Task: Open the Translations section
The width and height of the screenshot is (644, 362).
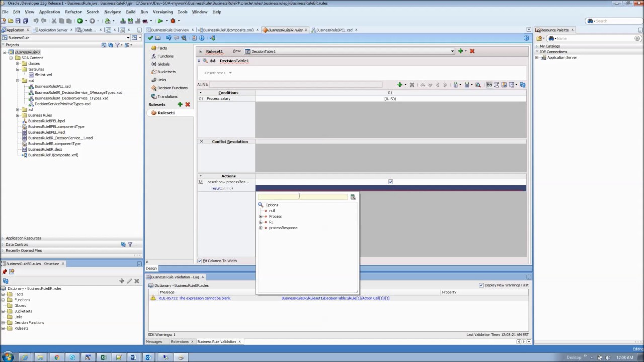Action: click(x=167, y=96)
